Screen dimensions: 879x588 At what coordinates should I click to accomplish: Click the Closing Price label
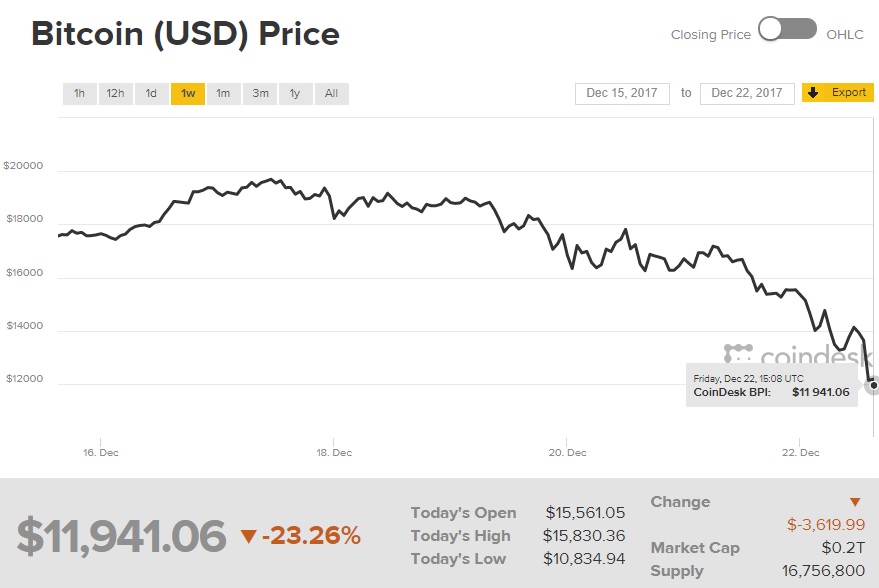click(710, 33)
